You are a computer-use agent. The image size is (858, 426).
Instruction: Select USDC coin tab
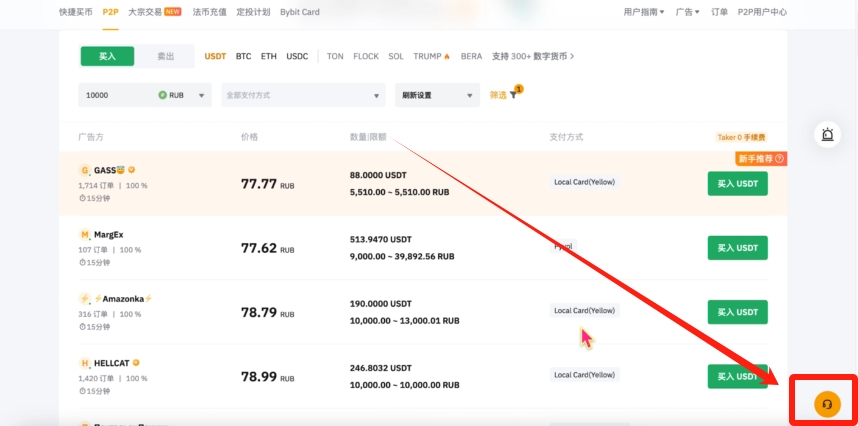tap(297, 56)
